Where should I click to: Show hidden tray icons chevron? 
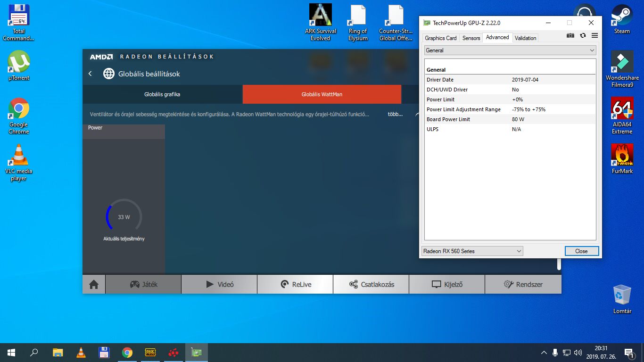[x=544, y=352]
